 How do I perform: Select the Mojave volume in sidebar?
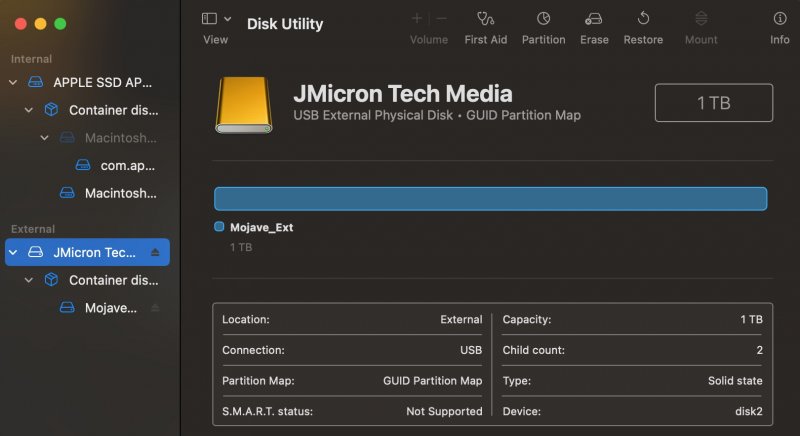(110, 308)
